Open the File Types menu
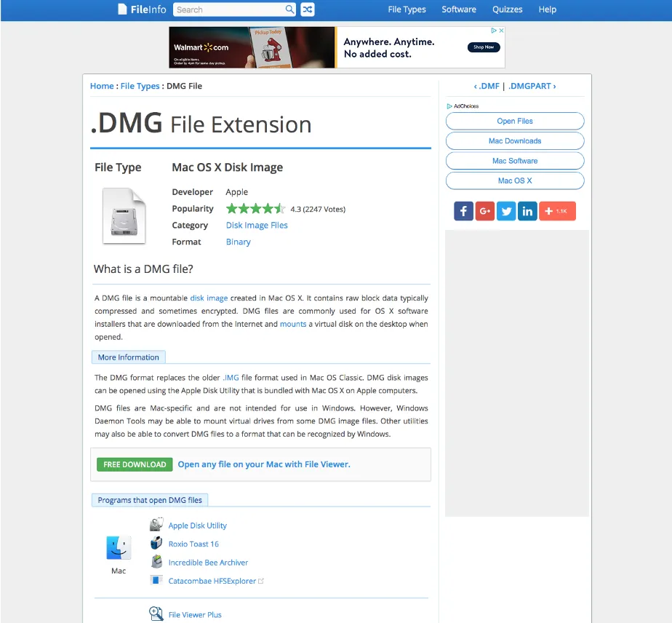Screen dimensions: 672x623 (407, 9)
